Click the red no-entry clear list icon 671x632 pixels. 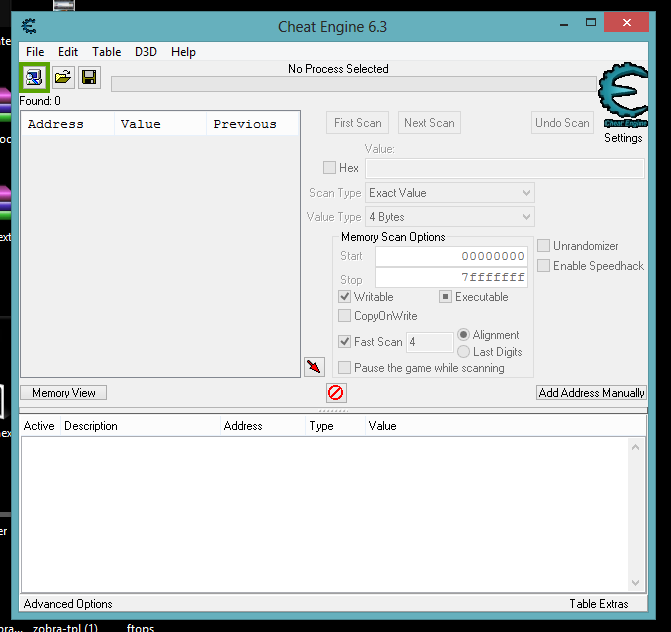pyautogui.click(x=336, y=393)
